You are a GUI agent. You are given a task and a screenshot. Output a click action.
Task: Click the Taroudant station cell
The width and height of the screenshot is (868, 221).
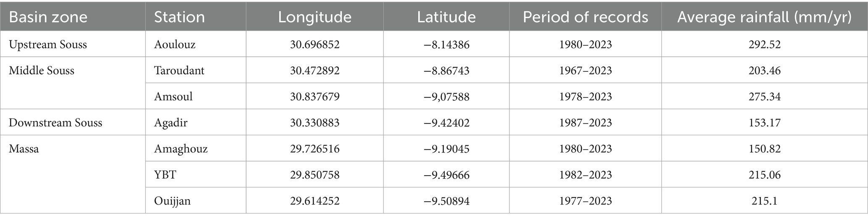coord(179,71)
